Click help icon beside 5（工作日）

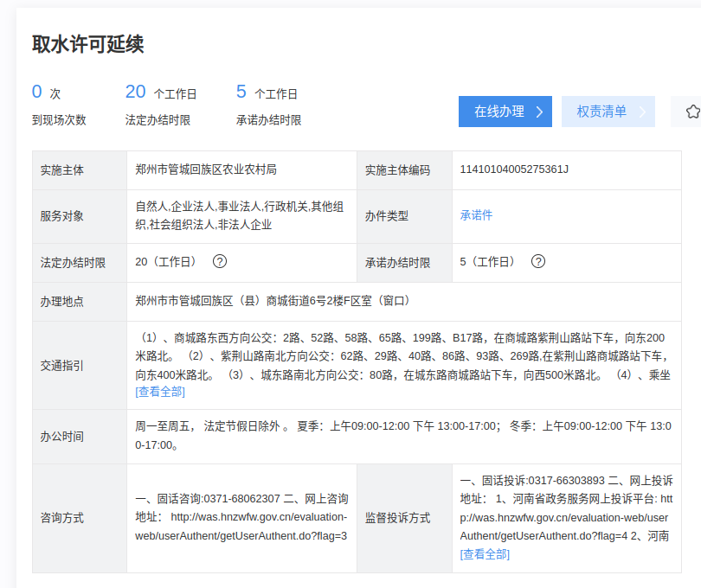click(x=537, y=261)
